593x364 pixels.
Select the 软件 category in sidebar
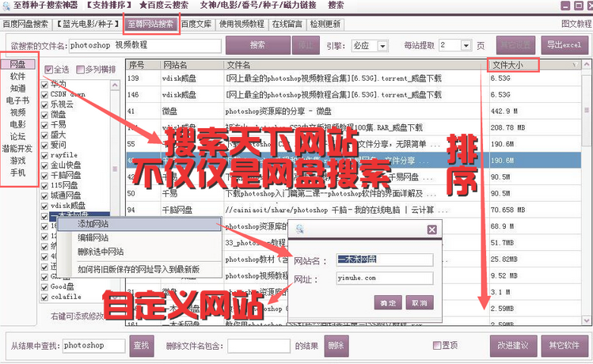click(17, 76)
